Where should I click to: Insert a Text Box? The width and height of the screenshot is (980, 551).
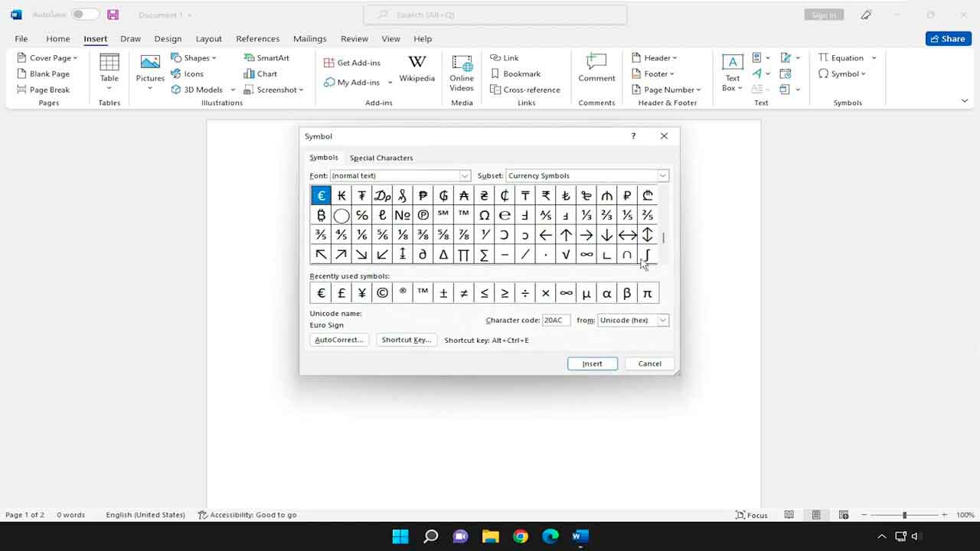(733, 73)
